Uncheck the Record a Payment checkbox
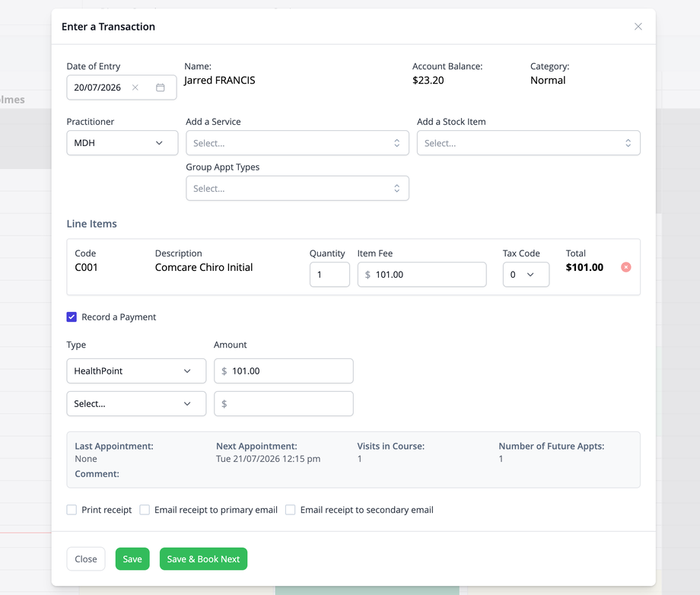This screenshot has width=700, height=595. (72, 317)
